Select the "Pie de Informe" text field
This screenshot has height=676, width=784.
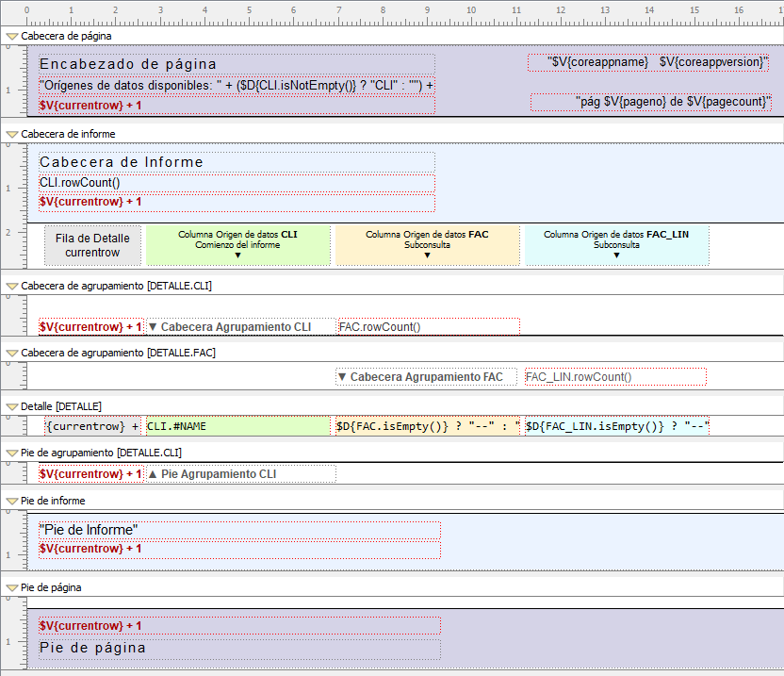click(239, 530)
